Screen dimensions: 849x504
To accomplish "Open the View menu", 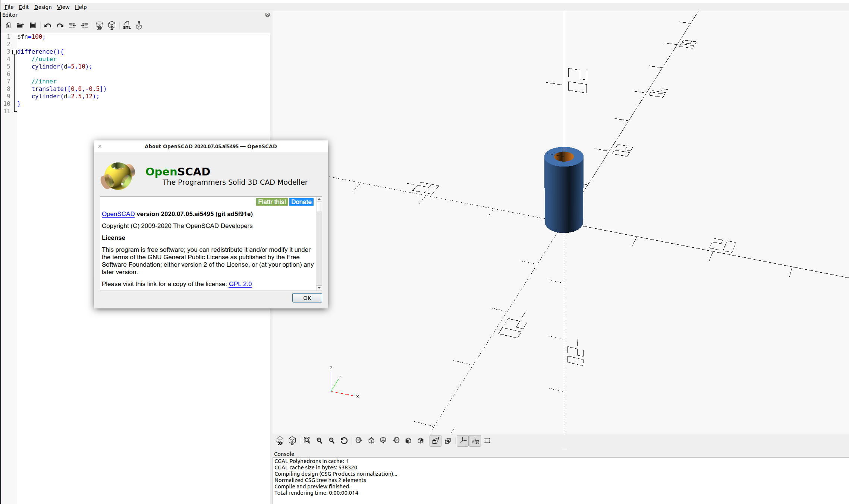I will pyautogui.click(x=63, y=7).
